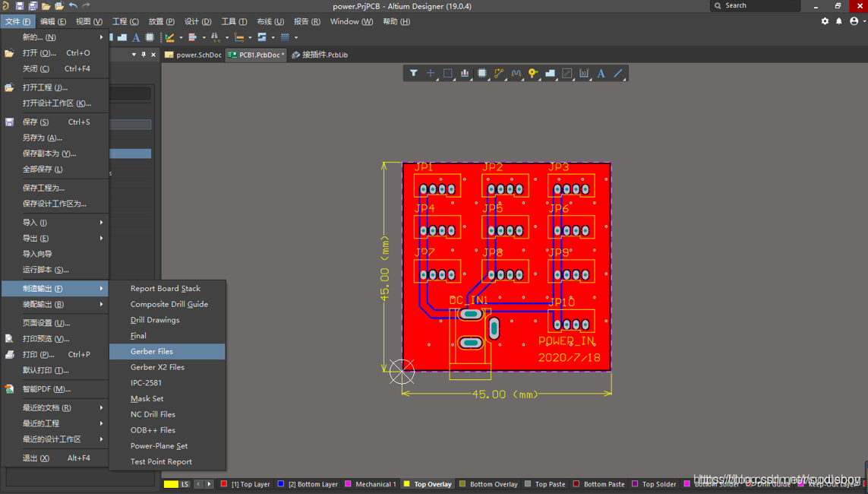Screen dimensions: 868x494
Task: Open the 编辑 (E) menu
Action: click(x=53, y=21)
